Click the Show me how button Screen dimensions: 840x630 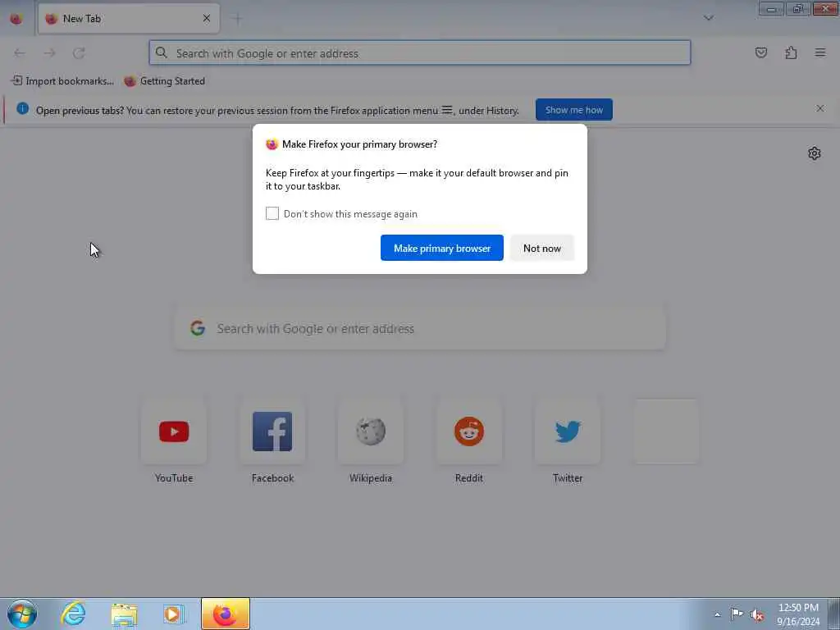click(573, 110)
